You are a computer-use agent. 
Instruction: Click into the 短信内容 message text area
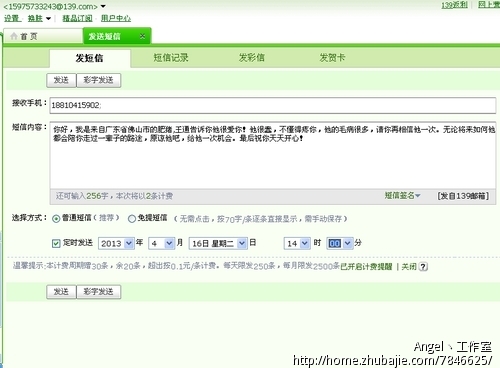click(x=273, y=155)
